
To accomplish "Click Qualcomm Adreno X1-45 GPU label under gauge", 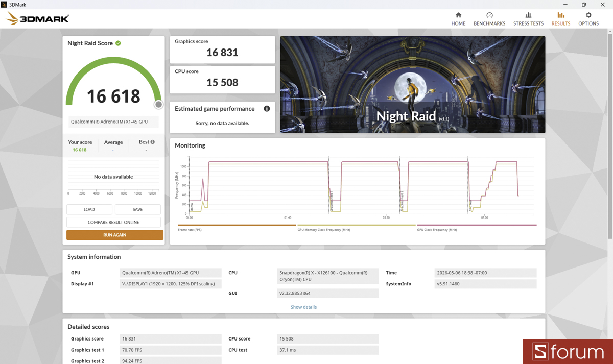I will (113, 122).
